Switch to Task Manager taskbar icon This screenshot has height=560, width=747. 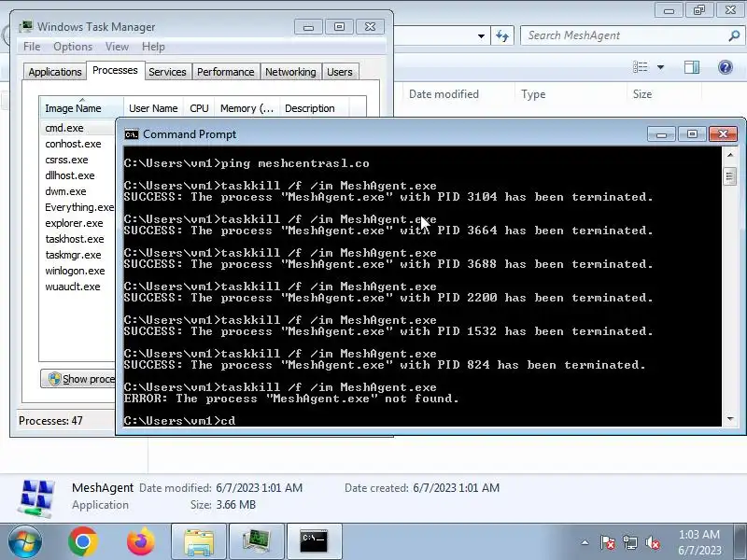click(x=257, y=541)
